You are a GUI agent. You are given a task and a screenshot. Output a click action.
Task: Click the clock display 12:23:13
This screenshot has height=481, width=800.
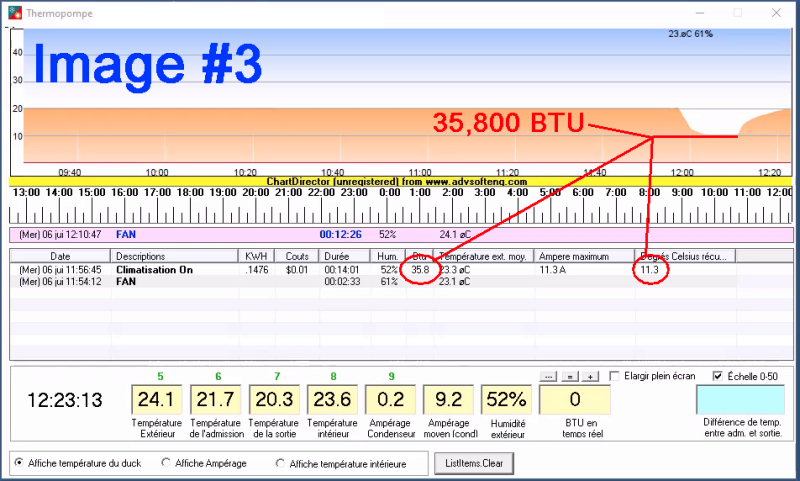65,400
